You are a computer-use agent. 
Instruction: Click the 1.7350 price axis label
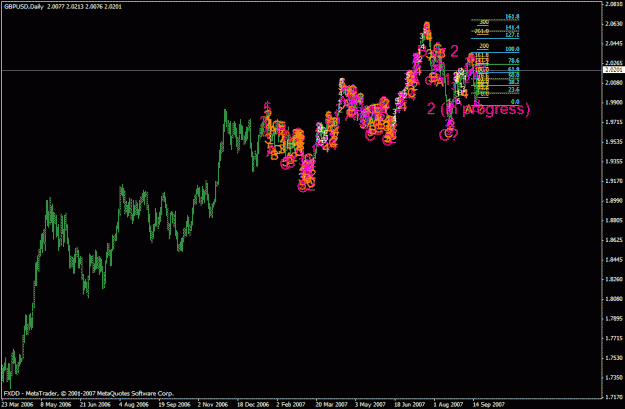click(x=614, y=377)
